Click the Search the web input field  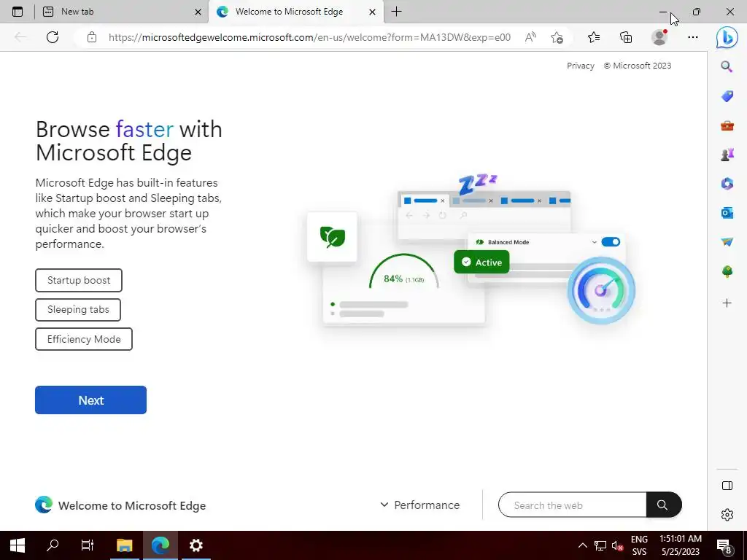[572, 505]
